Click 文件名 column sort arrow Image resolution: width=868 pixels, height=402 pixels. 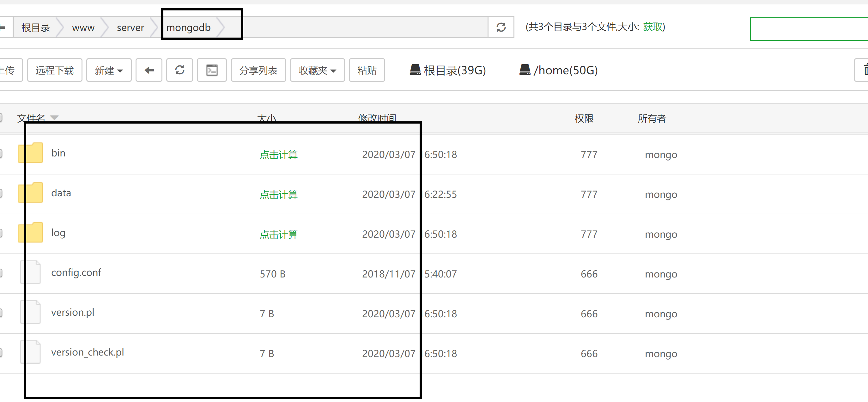click(x=54, y=118)
